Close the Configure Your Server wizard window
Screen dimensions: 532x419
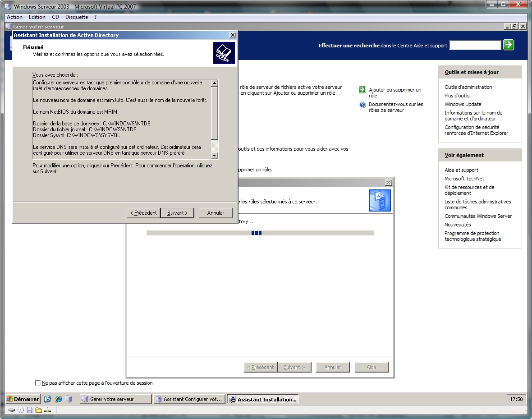389,182
